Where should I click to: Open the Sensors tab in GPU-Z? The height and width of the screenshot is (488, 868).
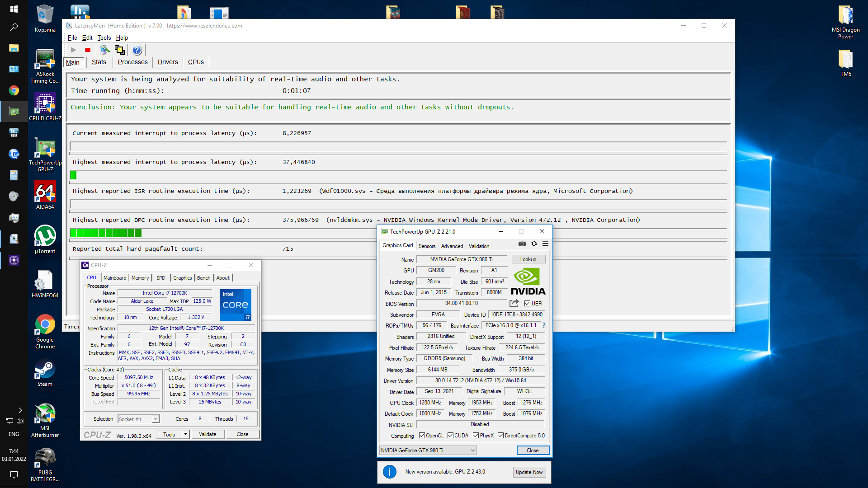click(x=427, y=246)
